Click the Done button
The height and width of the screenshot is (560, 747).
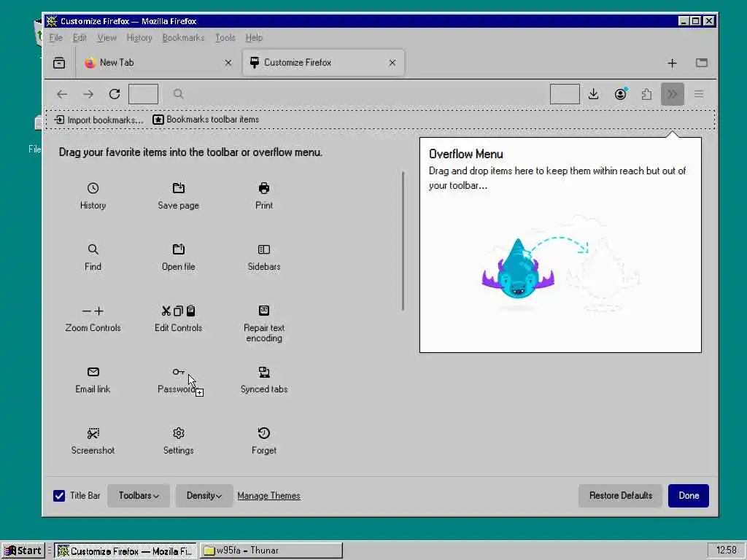689,496
